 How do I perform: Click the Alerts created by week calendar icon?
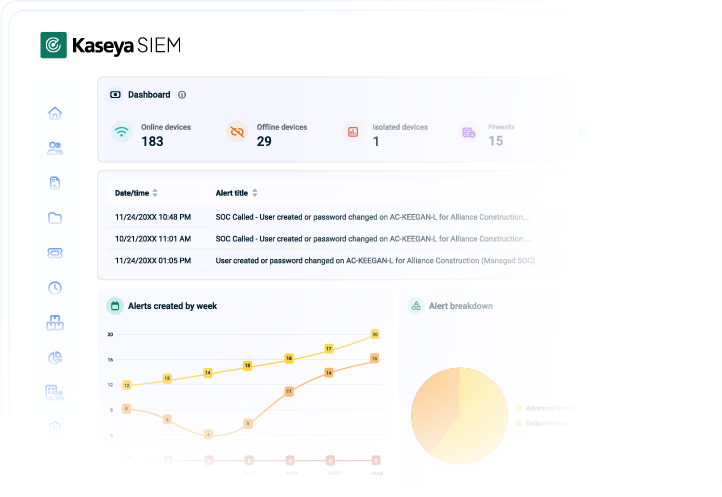tap(115, 306)
